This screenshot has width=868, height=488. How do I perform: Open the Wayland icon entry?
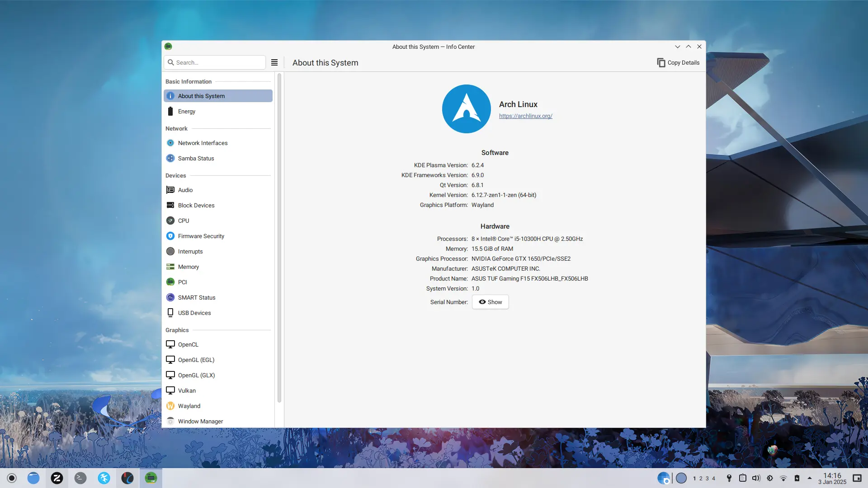[170, 406]
